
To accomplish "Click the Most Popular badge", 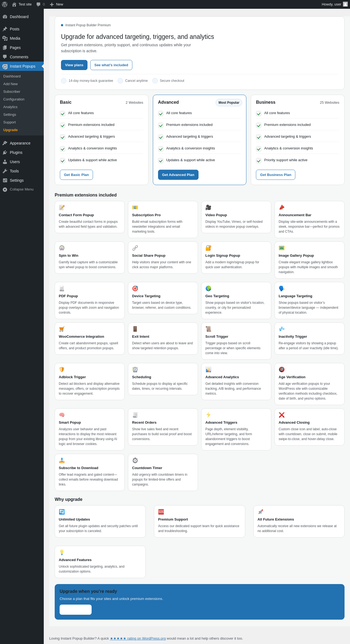I will (x=229, y=103).
